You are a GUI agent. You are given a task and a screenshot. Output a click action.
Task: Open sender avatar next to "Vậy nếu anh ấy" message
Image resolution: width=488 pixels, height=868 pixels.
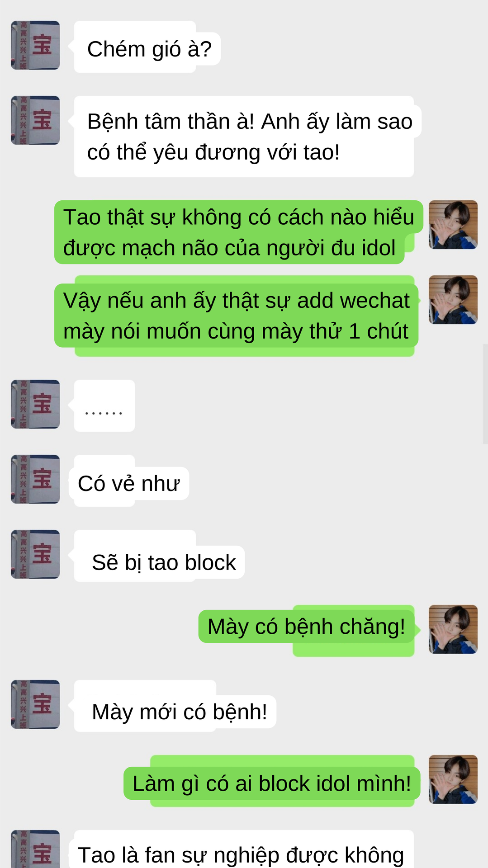[x=453, y=300]
